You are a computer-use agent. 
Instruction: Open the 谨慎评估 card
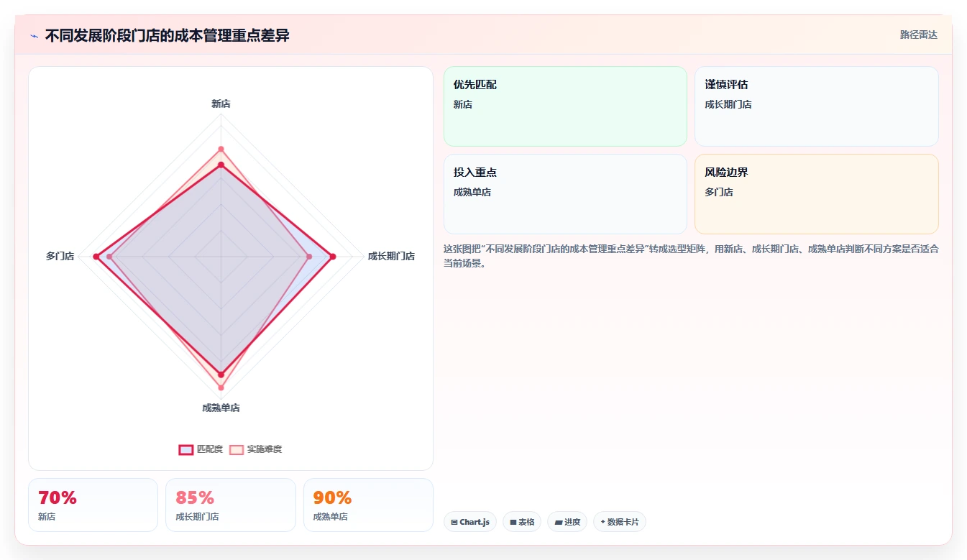point(816,106)
